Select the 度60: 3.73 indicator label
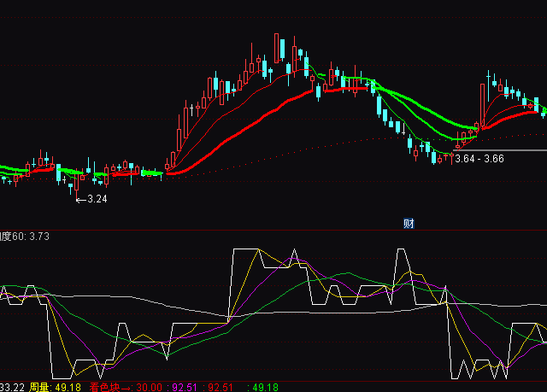 coord(24,237)
